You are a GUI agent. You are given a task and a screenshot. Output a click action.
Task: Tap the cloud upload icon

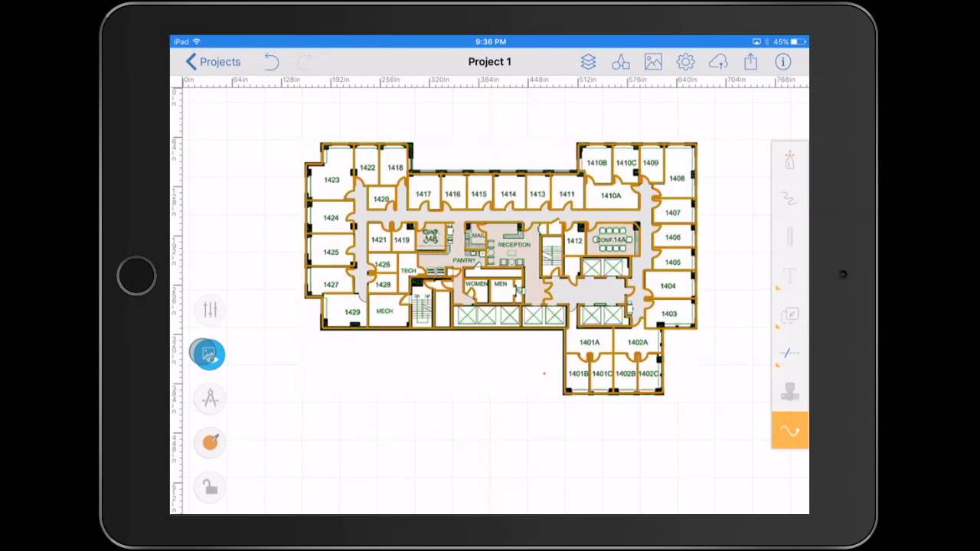click(x=718, y=62)
